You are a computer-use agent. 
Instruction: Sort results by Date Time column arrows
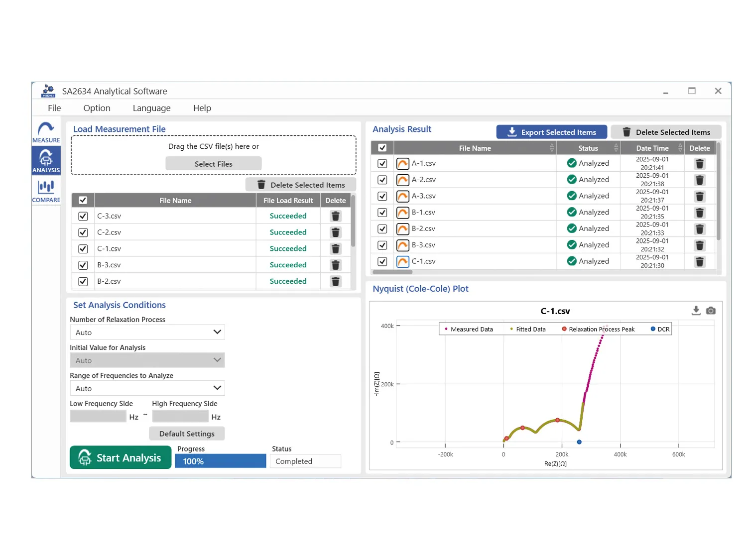tap(680, 148)
